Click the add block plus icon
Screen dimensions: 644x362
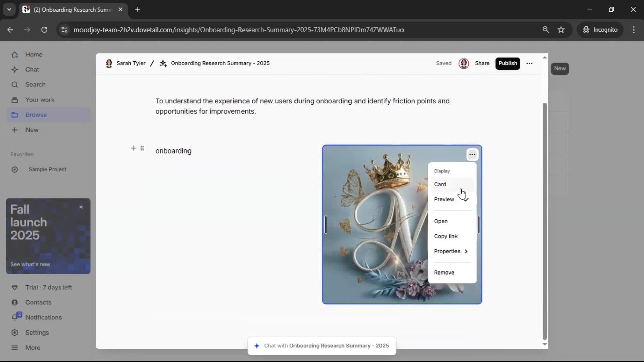click(x=133, y=148)
